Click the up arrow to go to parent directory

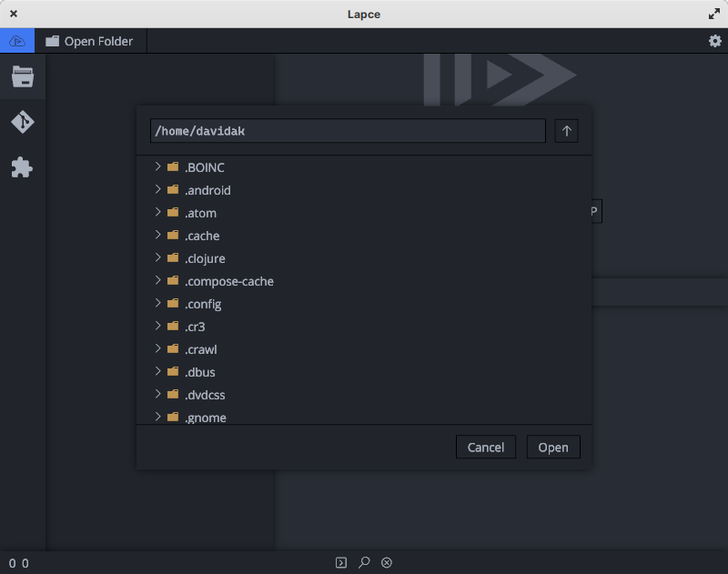[566, 131]
